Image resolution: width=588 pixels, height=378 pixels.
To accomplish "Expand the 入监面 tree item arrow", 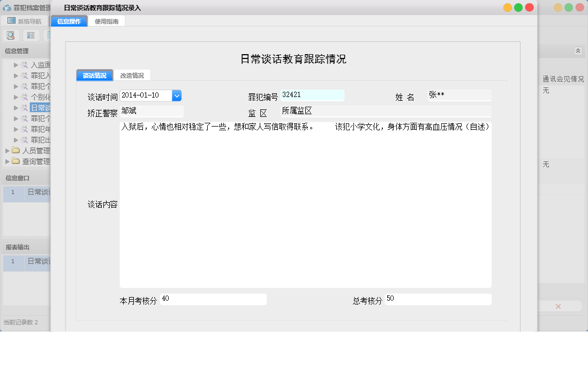I will pos(16,65).
